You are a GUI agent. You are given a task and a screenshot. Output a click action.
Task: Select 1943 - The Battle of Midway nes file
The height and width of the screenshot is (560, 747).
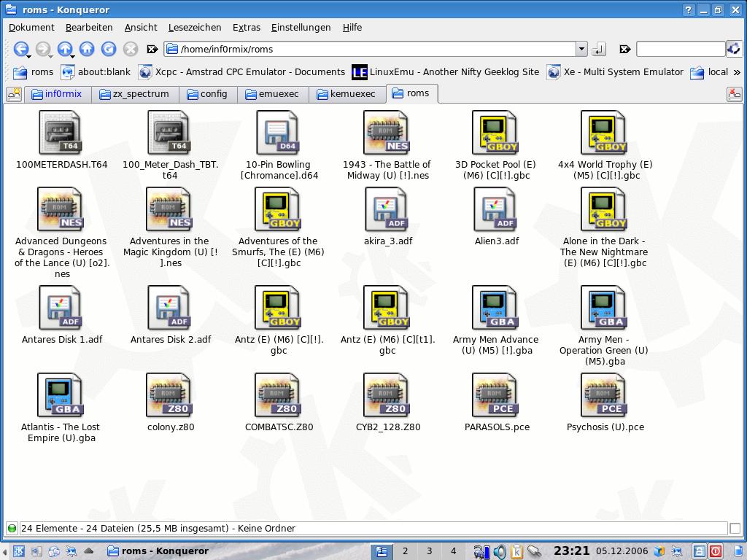386,133
